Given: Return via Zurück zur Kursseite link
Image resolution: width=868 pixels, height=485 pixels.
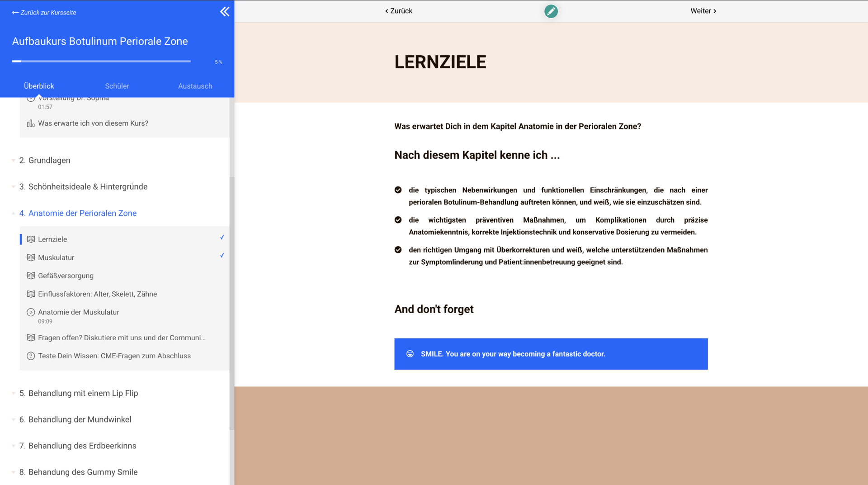Looking at the screenshot, I should tap(44, 13).
